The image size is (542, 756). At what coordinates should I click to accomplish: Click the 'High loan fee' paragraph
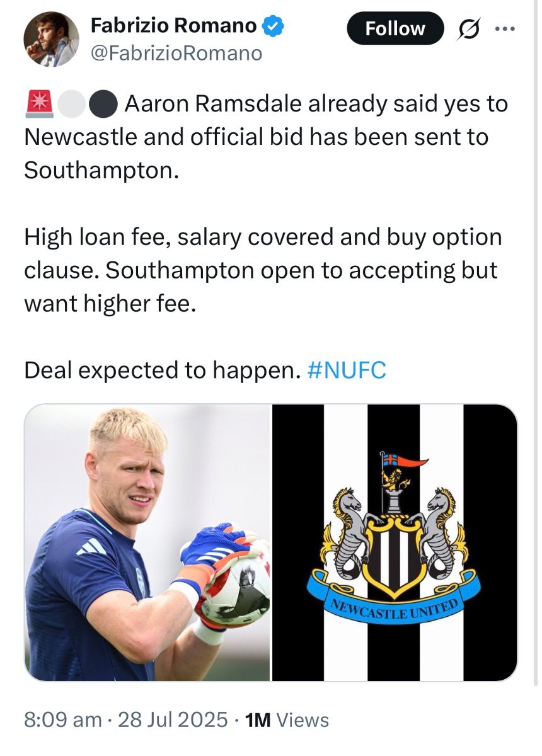click(263, 271)
